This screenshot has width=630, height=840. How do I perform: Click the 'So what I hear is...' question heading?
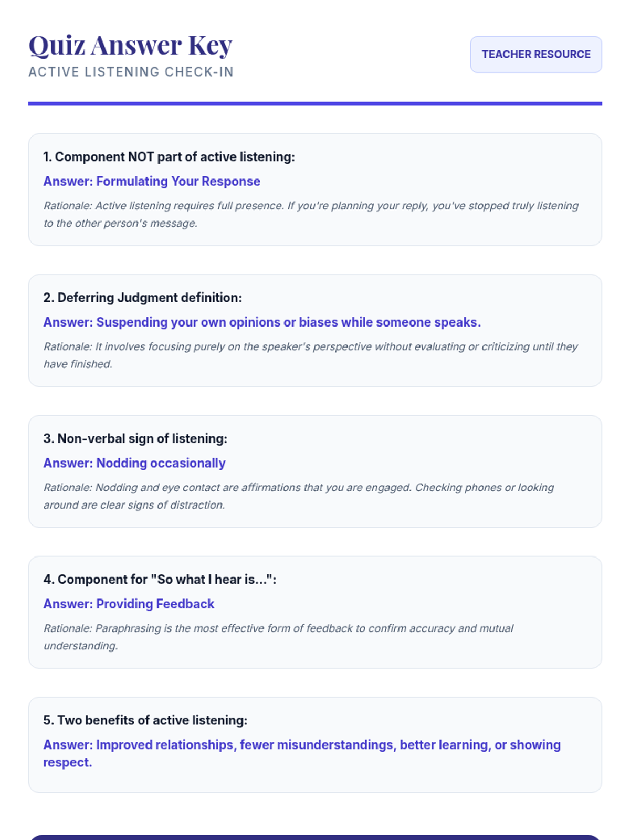pos(160,580)
